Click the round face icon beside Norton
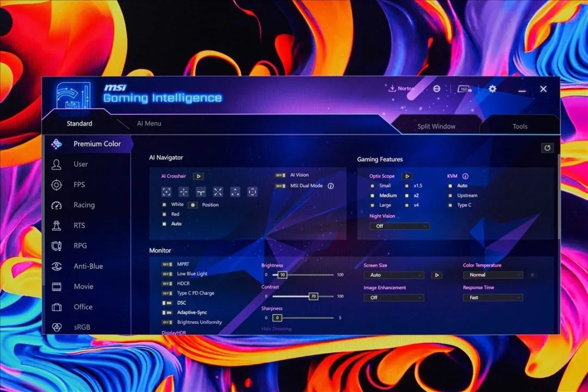The width and height of the screenshot is (588, 392). (437, 89)
